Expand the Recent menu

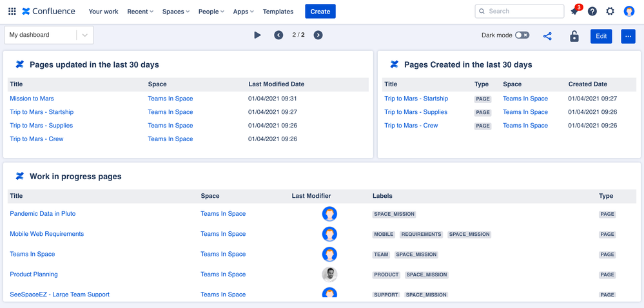[x=140, y=12]
